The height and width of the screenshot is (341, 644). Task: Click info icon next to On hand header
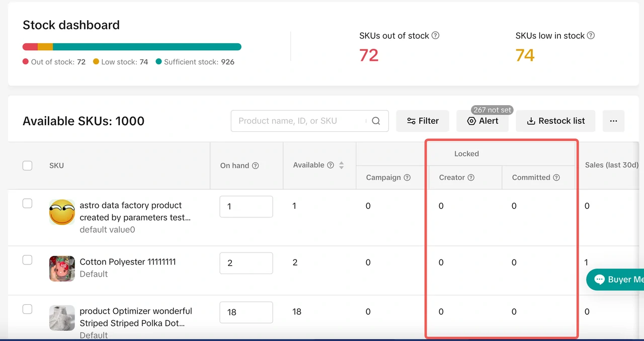pyautogui.click(x=255, y=165)
